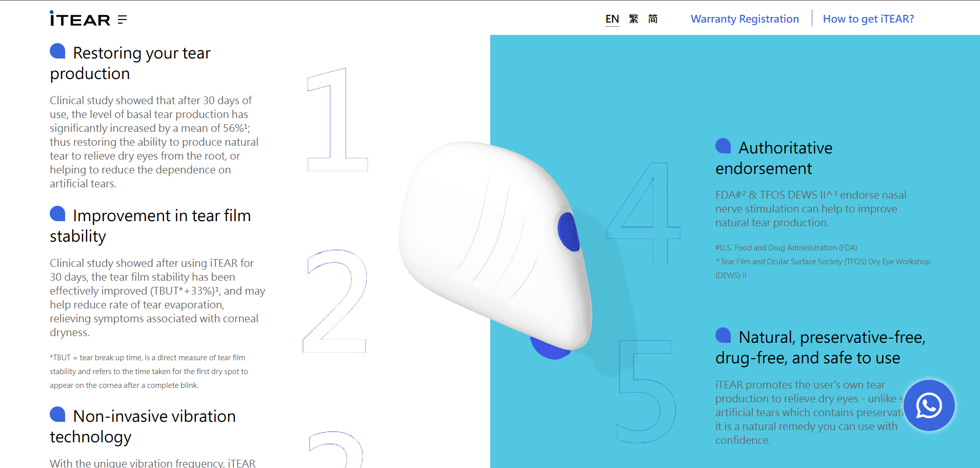Switch language to Simplified Chinese 简
Image resolution: width=980 pixels, height=468 pixels.
(653, 19)
